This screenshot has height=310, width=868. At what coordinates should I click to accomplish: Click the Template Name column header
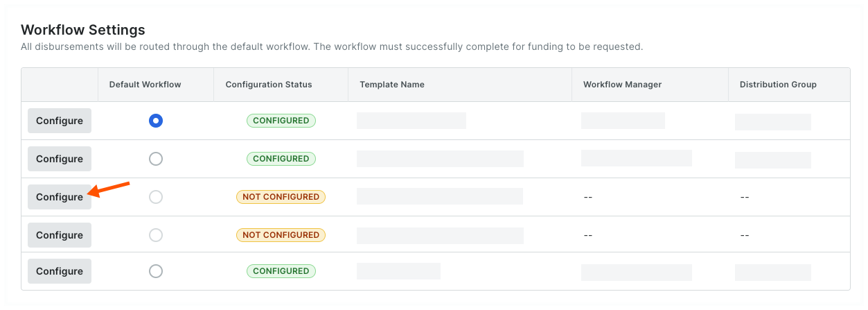pos(392,85)
